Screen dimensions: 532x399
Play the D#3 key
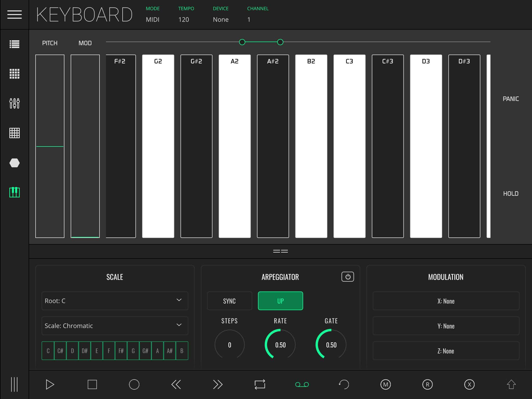point(464,146)
